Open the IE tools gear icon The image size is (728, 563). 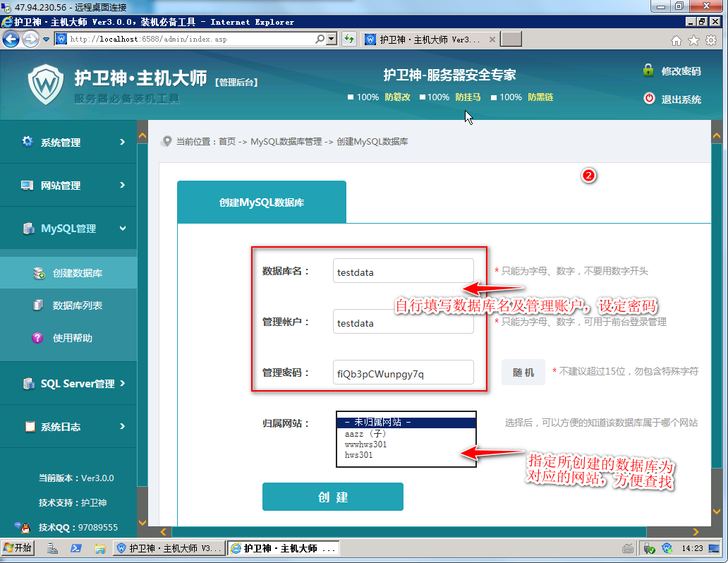click(x=711, y=40)
